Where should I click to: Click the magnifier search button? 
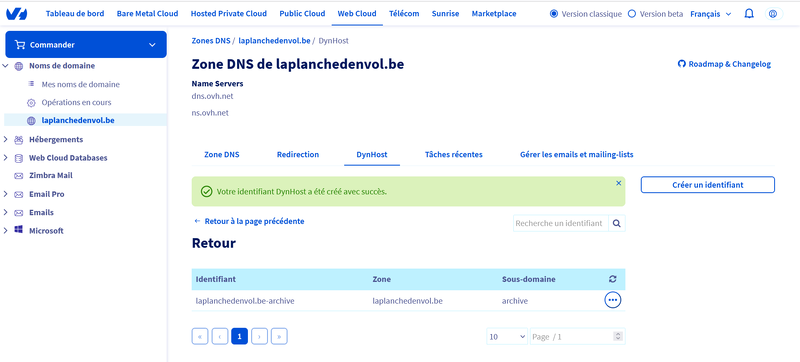tap(617, 223)
